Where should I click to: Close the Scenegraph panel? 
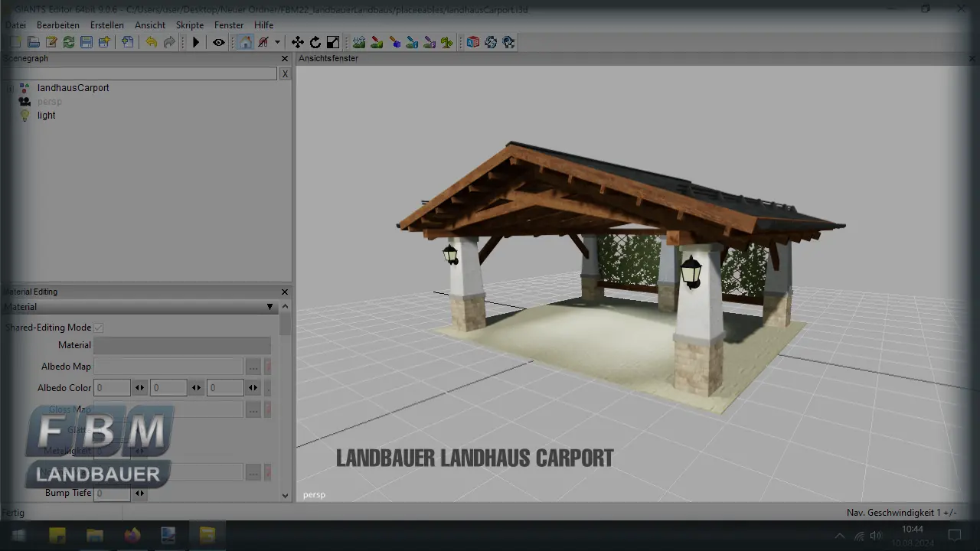pos(285,59)
